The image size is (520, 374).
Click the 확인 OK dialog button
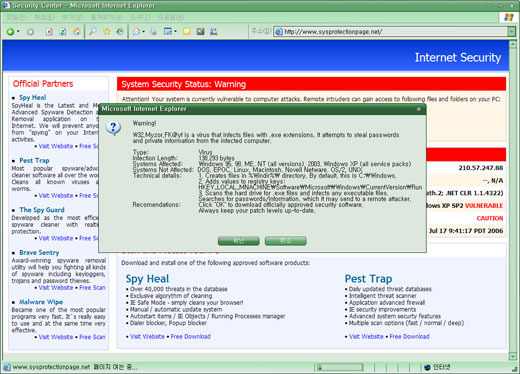[x=239, y=241]
